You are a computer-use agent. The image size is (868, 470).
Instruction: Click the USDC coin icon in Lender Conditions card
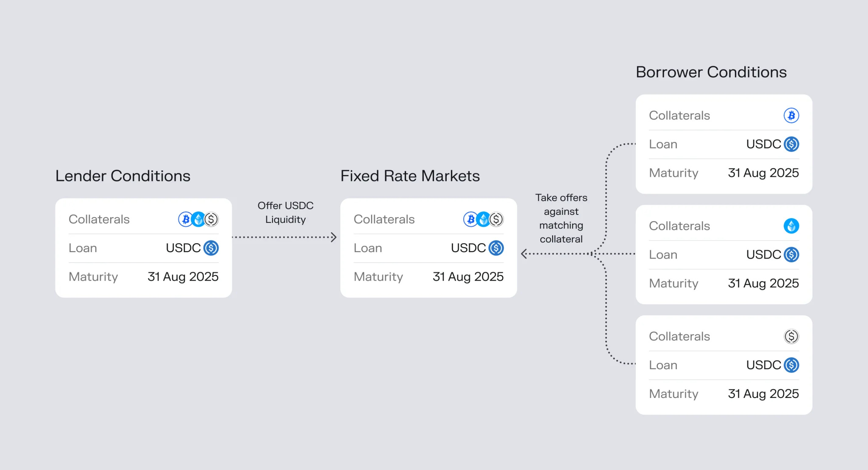[x=211, y=248]
